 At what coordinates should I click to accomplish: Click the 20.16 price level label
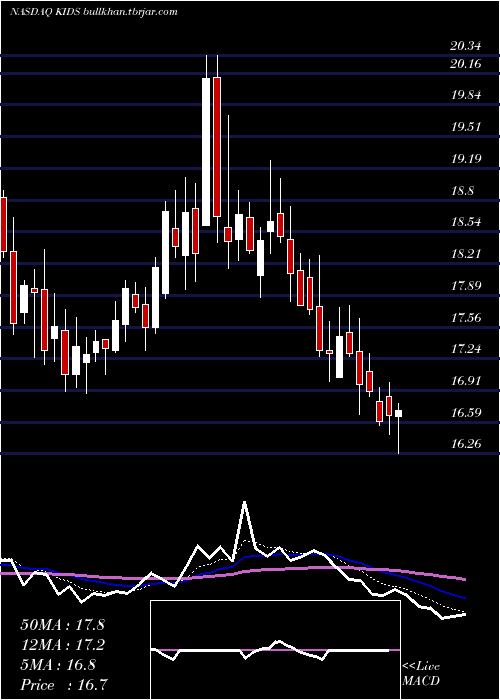tap(466, 64)
